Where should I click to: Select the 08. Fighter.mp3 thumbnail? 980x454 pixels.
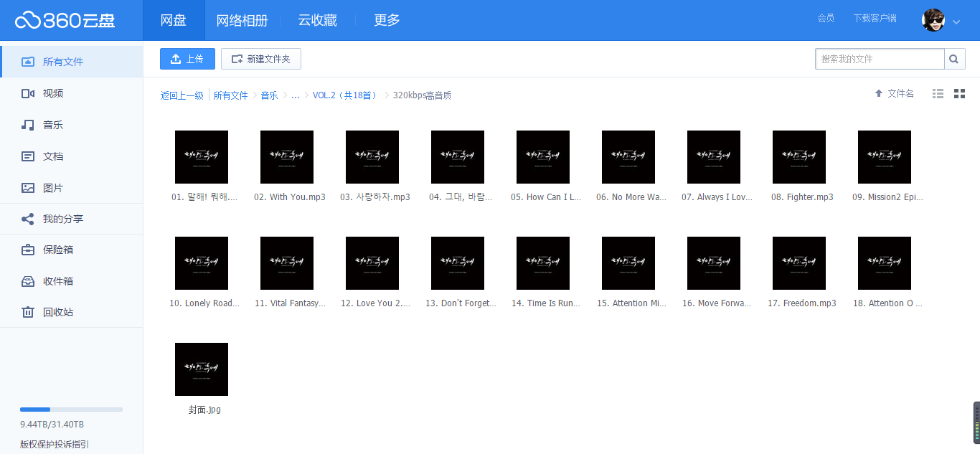coord(799,157)
